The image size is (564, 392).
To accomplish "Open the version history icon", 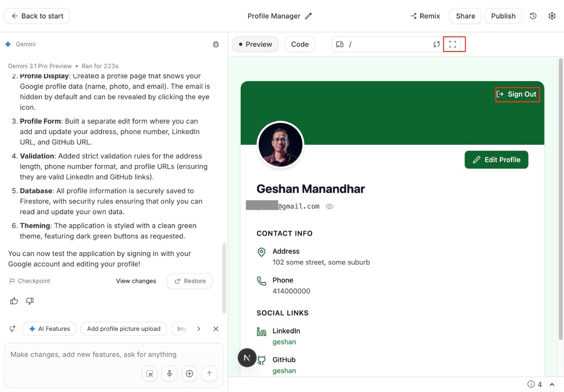I will click(533, 16).
